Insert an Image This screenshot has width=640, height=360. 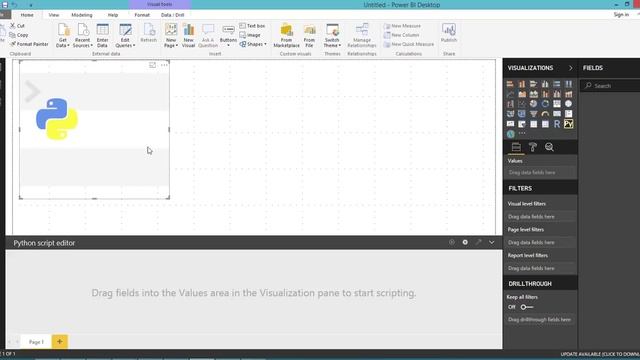tap(250, 35)
